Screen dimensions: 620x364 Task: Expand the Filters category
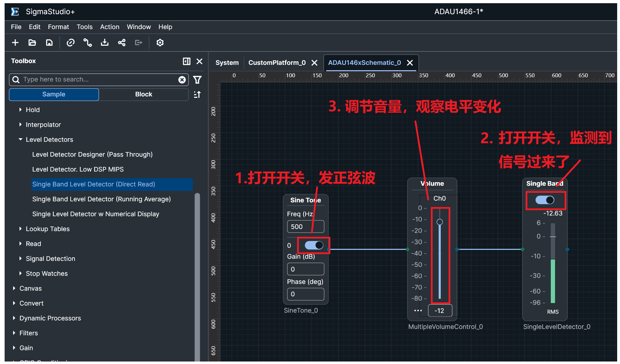(14, 333)
